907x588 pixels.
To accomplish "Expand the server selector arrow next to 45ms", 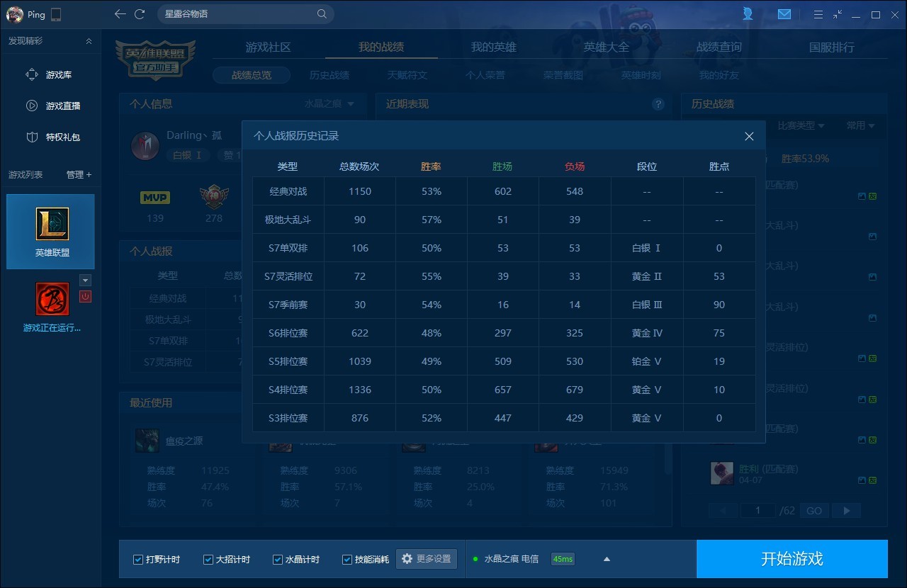I will (607, 559).
